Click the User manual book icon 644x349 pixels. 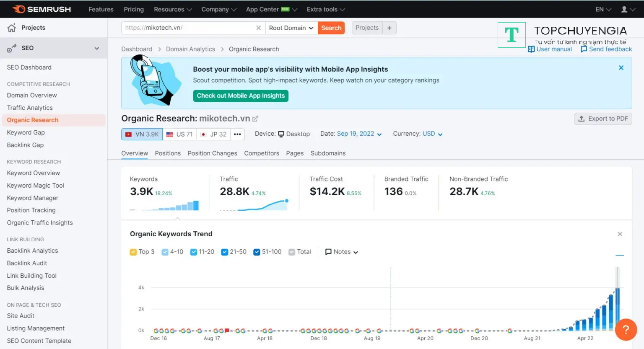tap(531, 49)
